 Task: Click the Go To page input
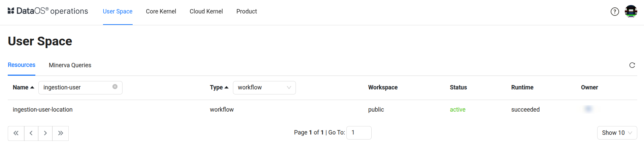359,133
